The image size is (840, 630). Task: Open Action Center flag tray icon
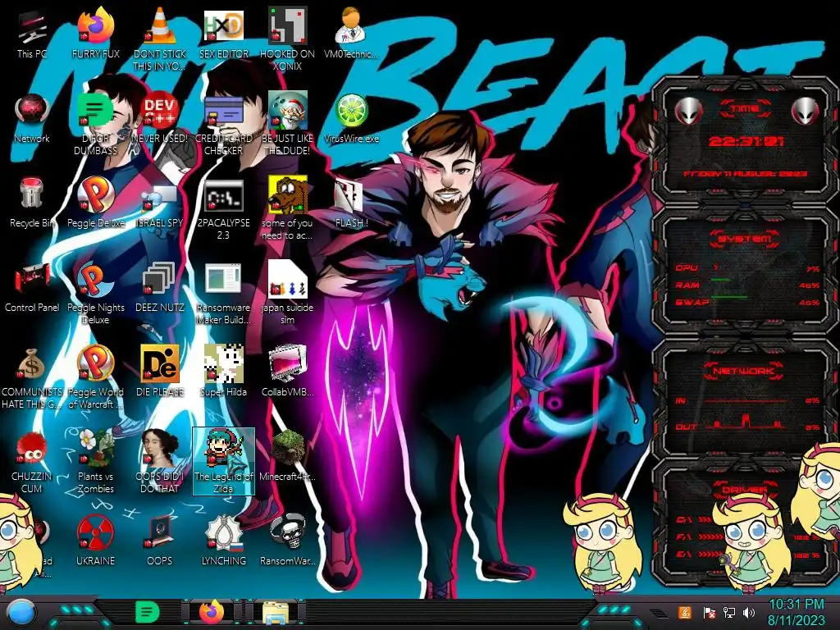(x=710, y=613)
